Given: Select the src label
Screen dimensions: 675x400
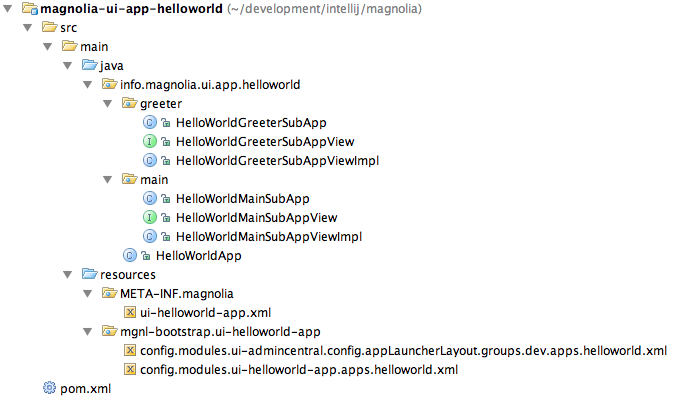Looking at the screenshot, I should [x=68, y=28].
